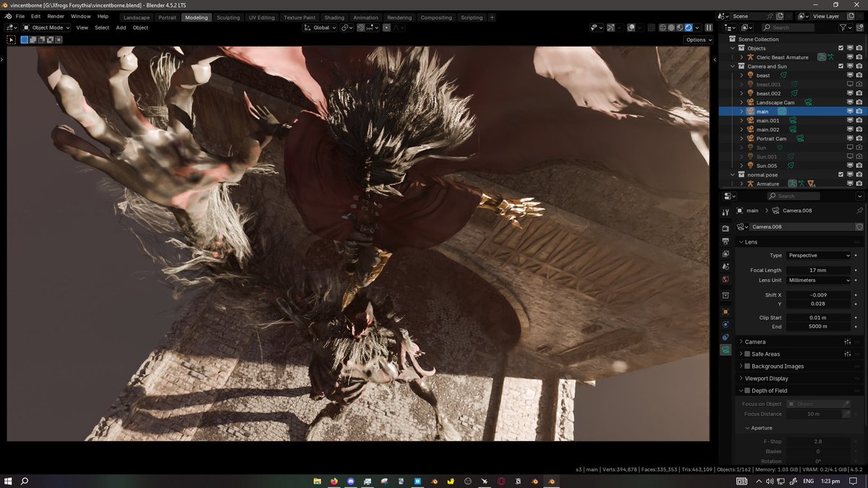Open the Object Properties orange square tab

726,309
